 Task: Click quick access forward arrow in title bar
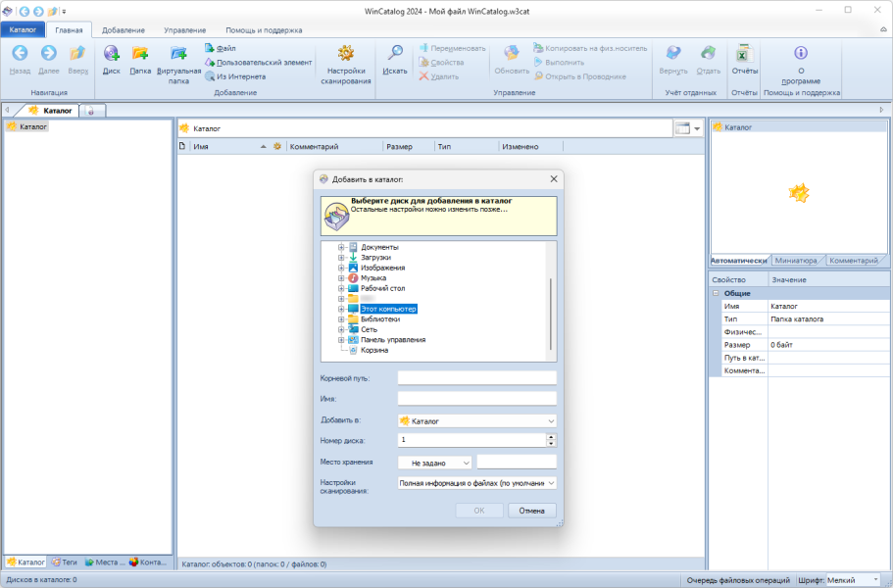(38, 12)
